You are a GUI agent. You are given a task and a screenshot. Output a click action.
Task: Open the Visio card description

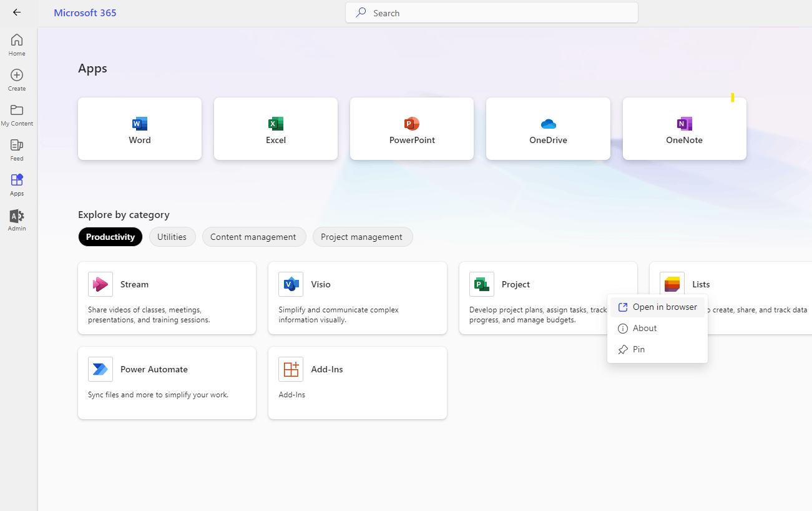(x=338, y=315)
